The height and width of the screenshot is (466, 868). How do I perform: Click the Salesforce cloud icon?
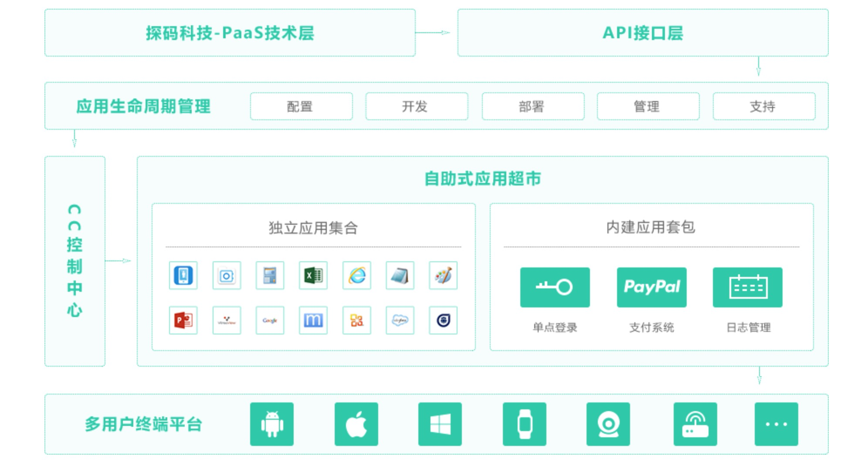(400, 321)
